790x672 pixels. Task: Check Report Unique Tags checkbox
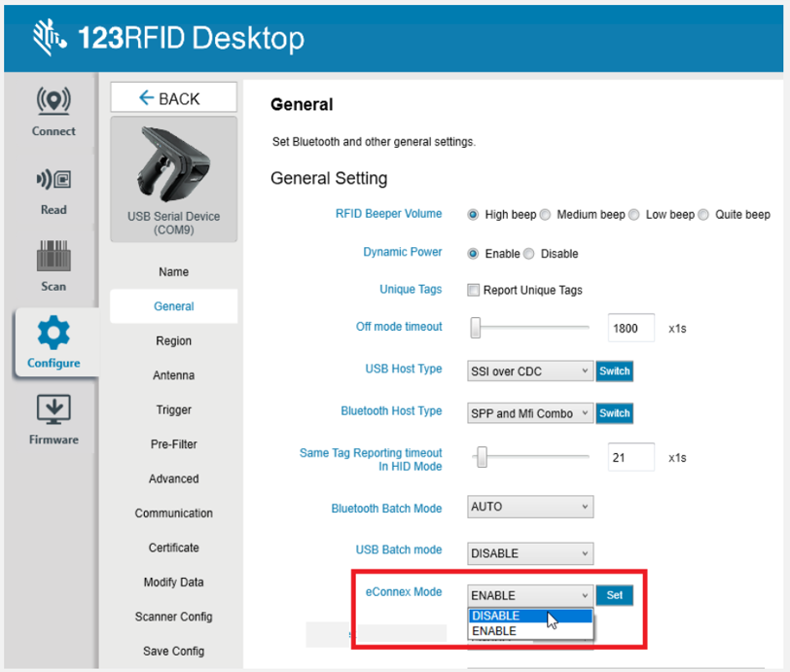(473, 290)
